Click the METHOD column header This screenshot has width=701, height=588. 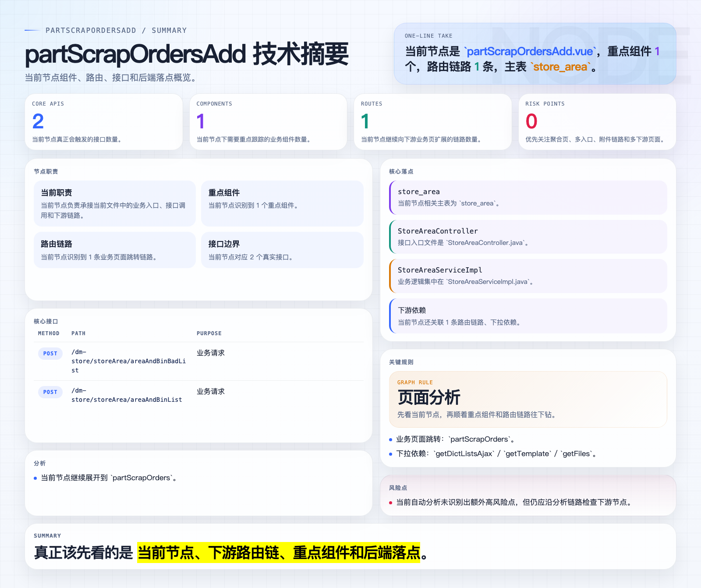[x=49, y=333]
